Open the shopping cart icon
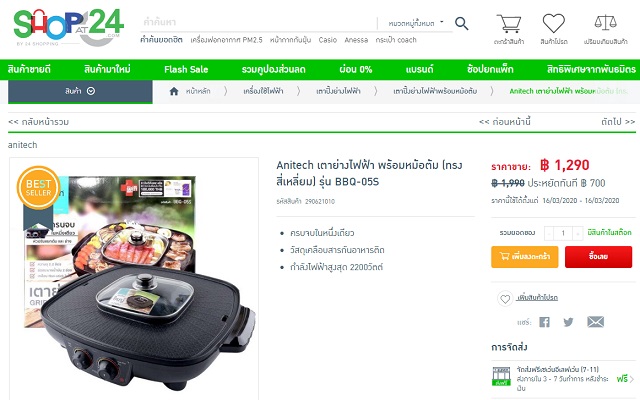Screen dimensions: 640x400 click(509, 24)
